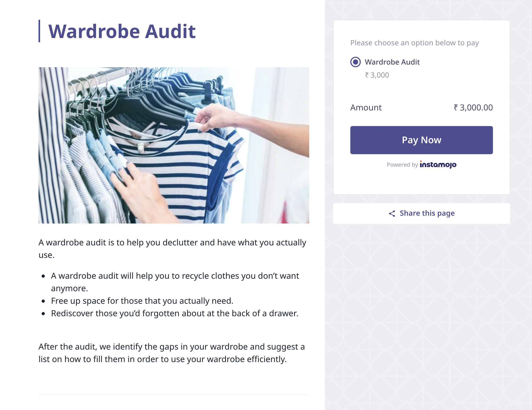Image resolution: width=532 pixels, height=410 pixels.
Task: Click the rupee symbol beside the total amount
Action: 456,107
